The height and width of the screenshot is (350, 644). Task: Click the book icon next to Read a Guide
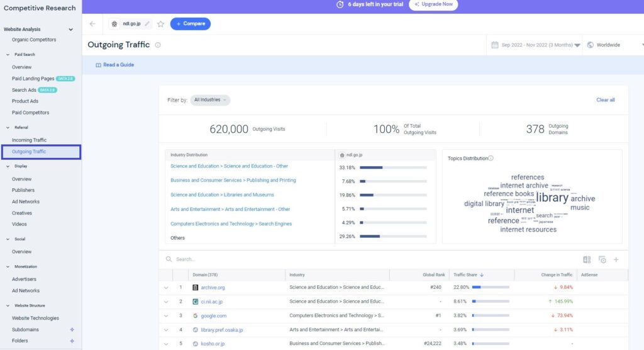[x=98, y=65]
